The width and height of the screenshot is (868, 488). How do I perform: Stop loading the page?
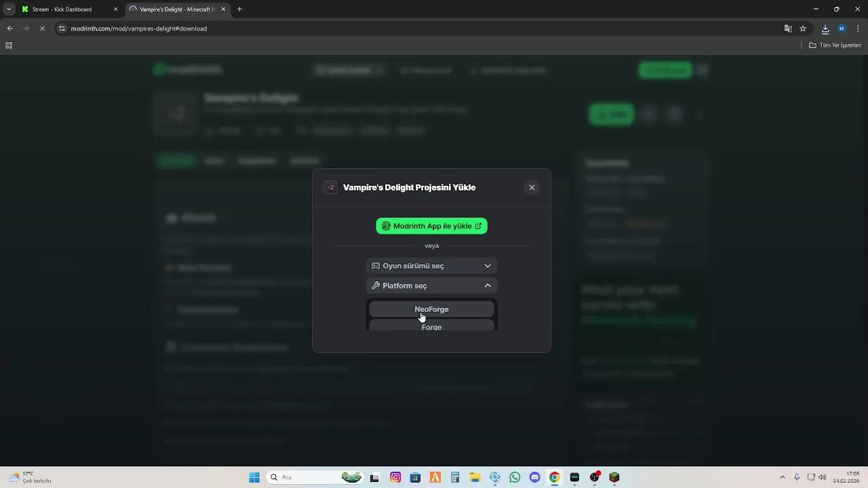(x=42, y=28)
